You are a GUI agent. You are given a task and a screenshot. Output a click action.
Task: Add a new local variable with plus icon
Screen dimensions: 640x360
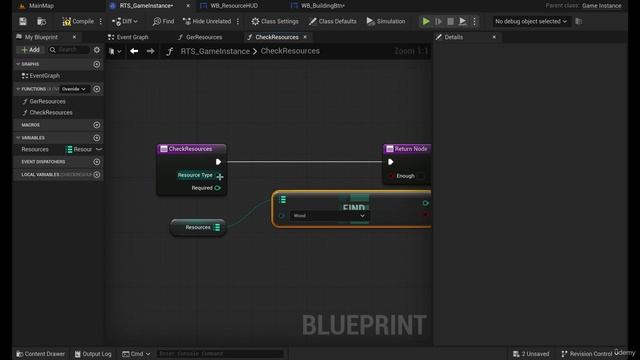tap(97, 175)
